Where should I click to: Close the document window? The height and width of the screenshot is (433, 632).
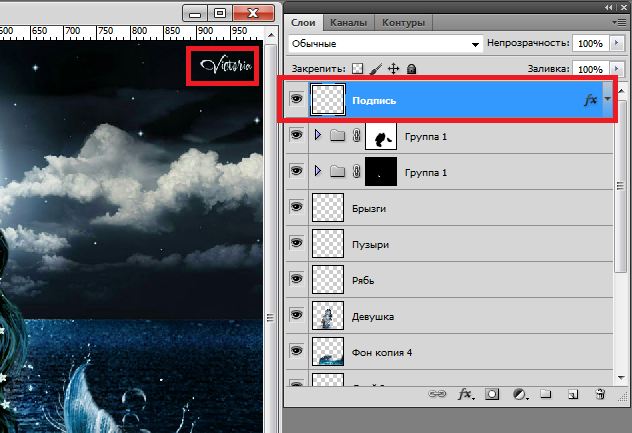point(253,13)
